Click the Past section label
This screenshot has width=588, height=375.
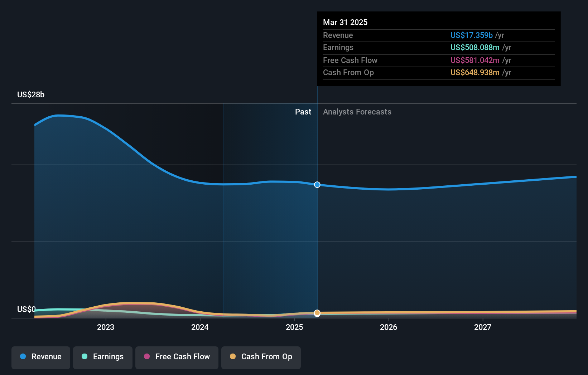(303, 112)
